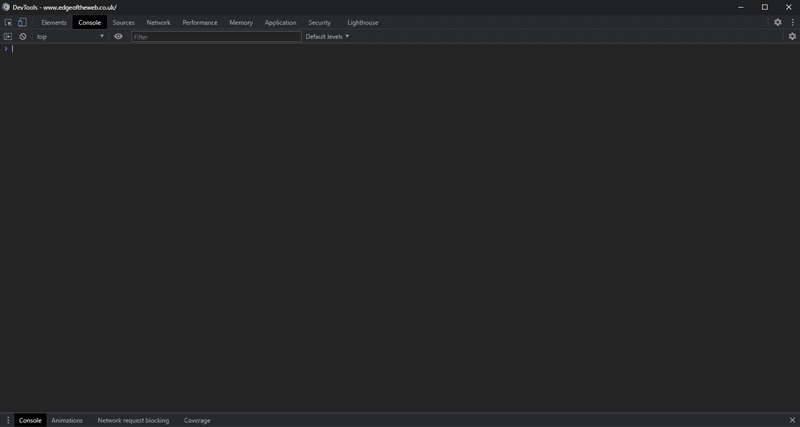Open the drawer's three-dot menu
800x427 pixels.
pyautogui.click(x=8, y=420)
